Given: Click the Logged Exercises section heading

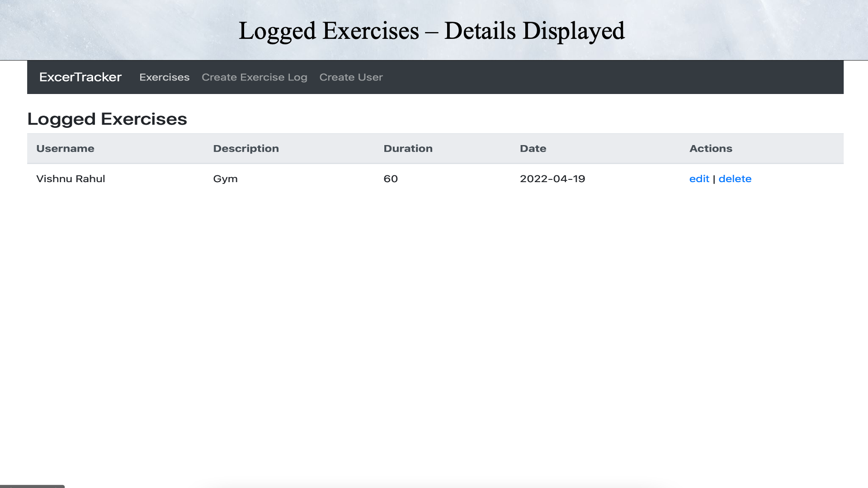Looking at the screenshot, I should pyautogui.click(x=108, y=119).
